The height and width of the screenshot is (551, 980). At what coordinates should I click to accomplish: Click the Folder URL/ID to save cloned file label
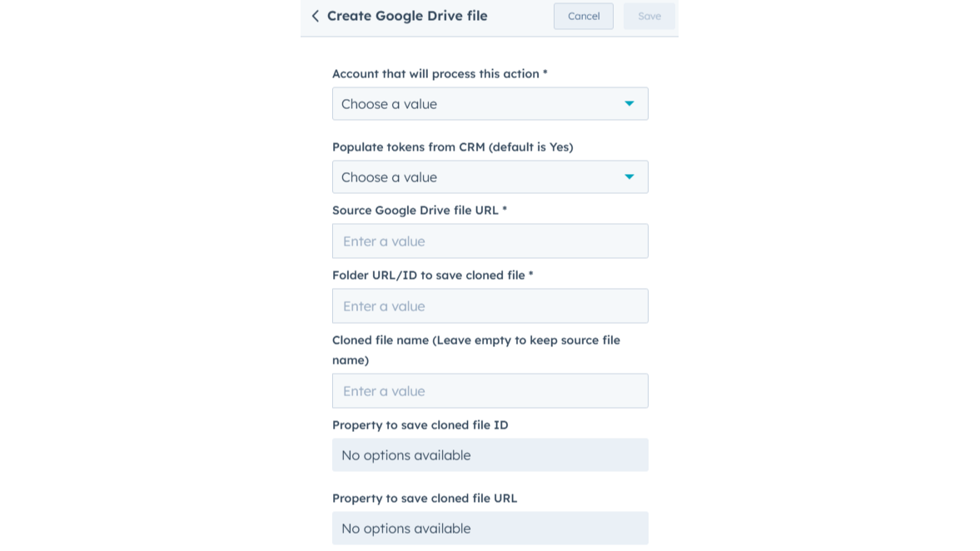click(432, 275)
